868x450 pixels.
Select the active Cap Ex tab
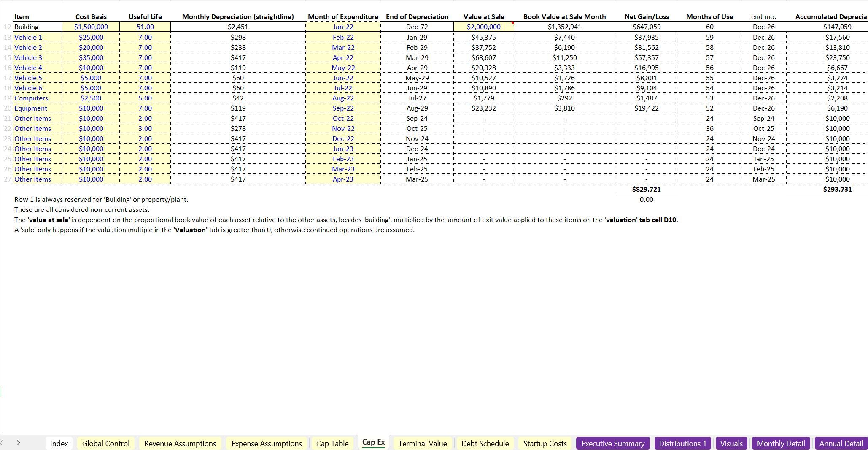373,442
